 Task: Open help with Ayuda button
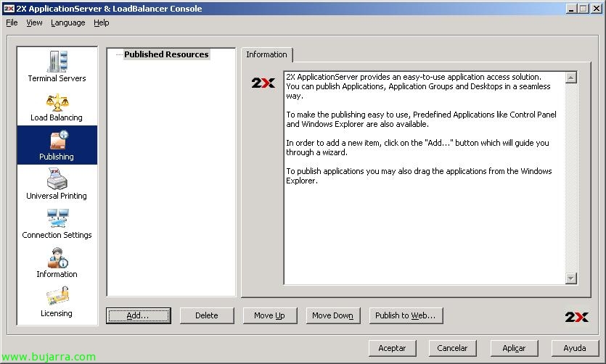pos(575,348)
